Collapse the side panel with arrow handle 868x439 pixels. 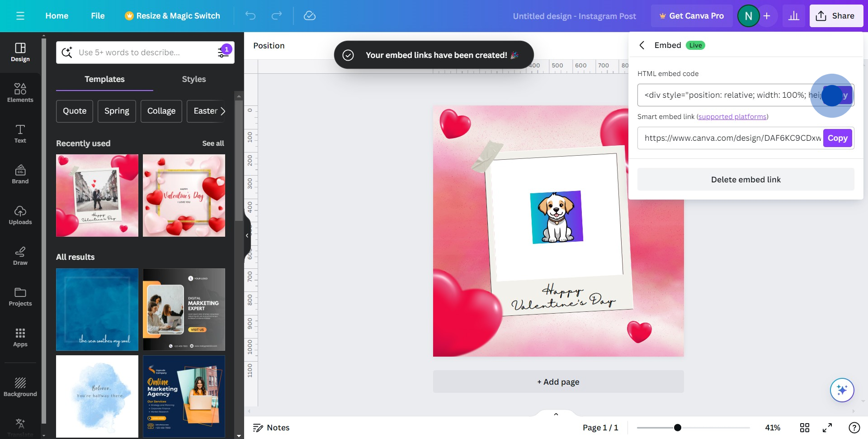pos(247,235)
